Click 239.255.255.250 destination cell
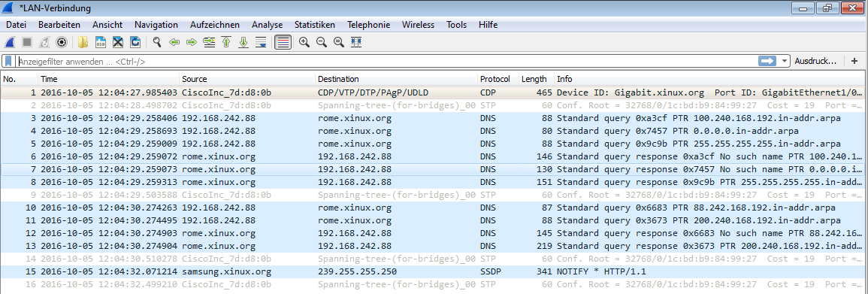Image resolution: width=868 pixels, height=294 pixels. [357, 271]
